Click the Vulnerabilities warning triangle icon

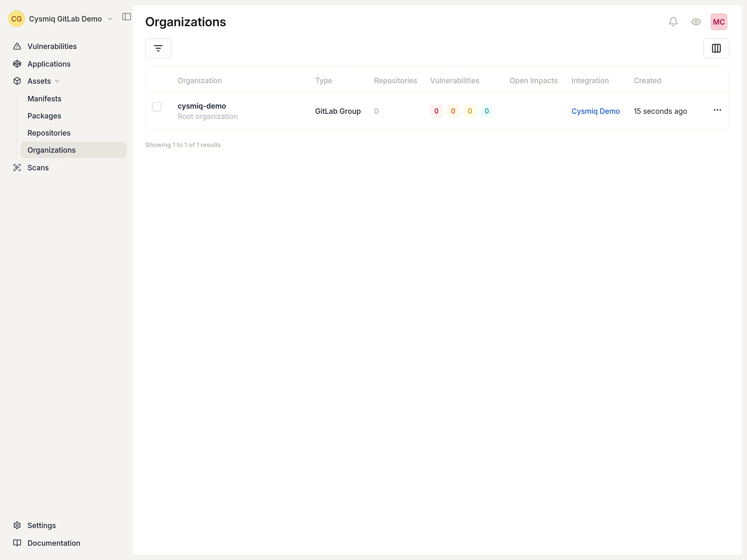click(x=17, y=46)
